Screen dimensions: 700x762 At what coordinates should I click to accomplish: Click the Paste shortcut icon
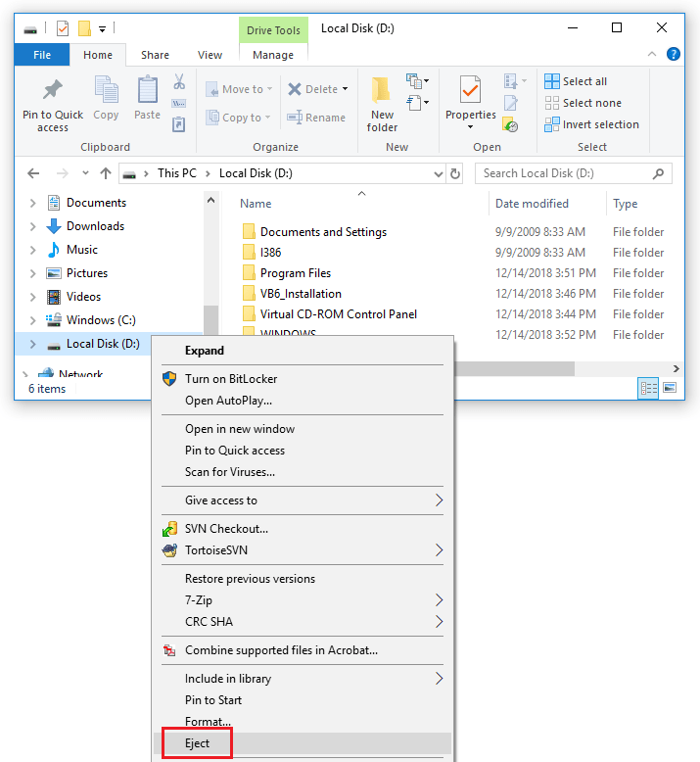pyautogui.click(x=179, y=124)
